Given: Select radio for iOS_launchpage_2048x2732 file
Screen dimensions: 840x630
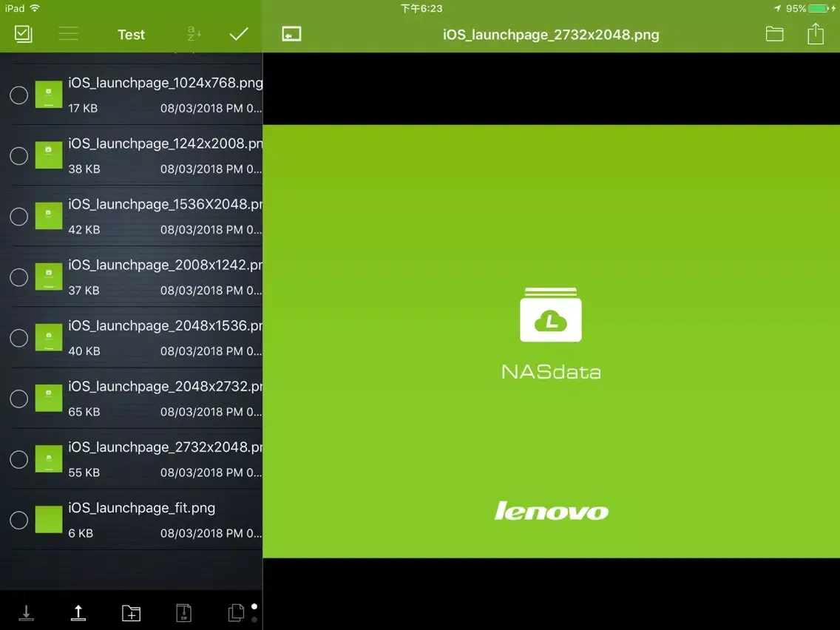Looking at the screenshot, I should coord(18,399).
